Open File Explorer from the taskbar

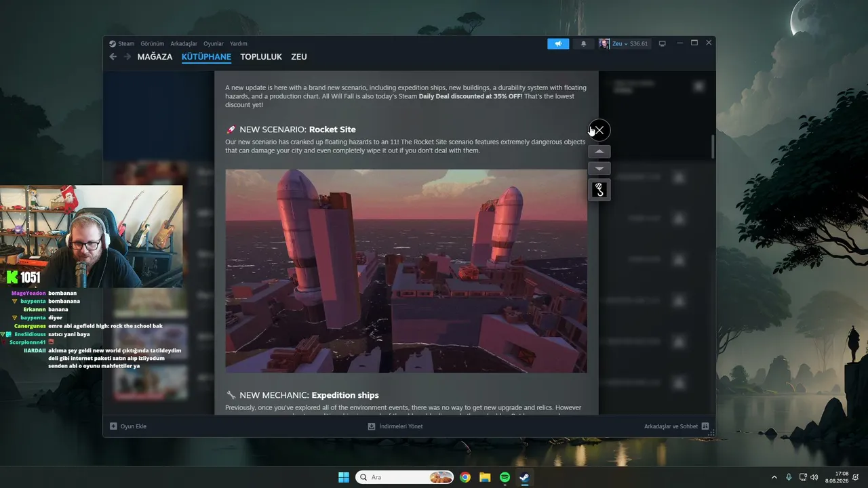pos(485,477)
